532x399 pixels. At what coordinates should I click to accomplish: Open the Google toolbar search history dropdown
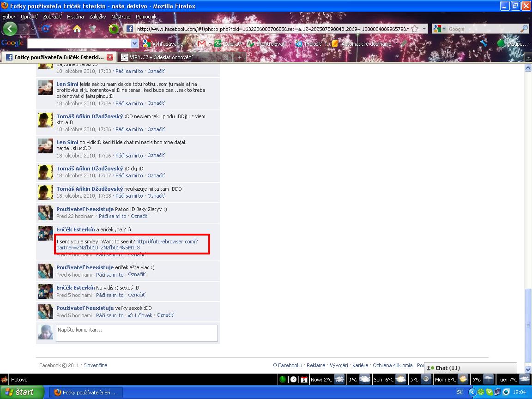[134, 43]
